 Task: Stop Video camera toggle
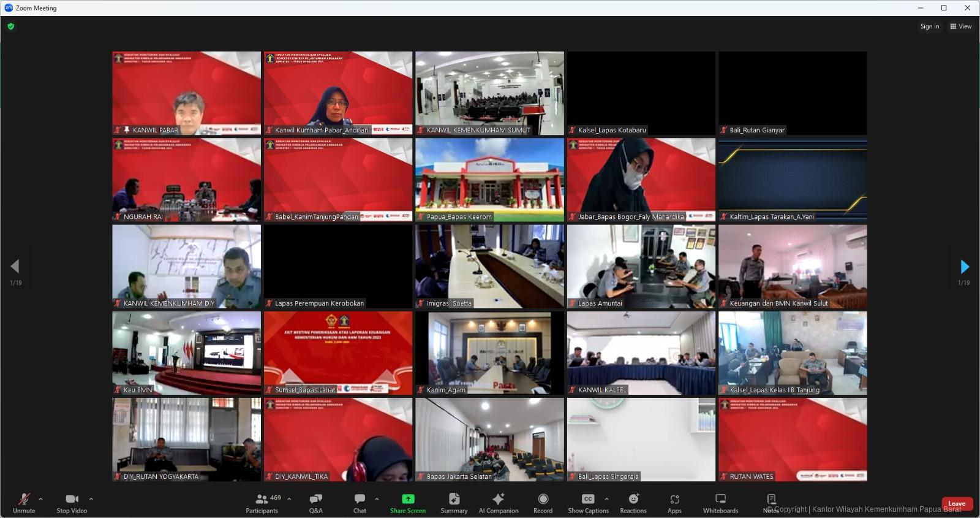[72, 503]
